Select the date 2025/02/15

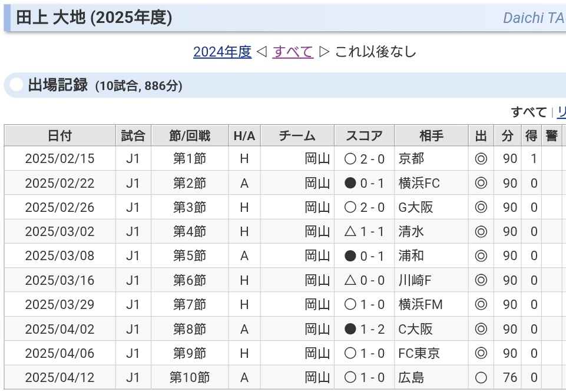click(x=60, y=159)
